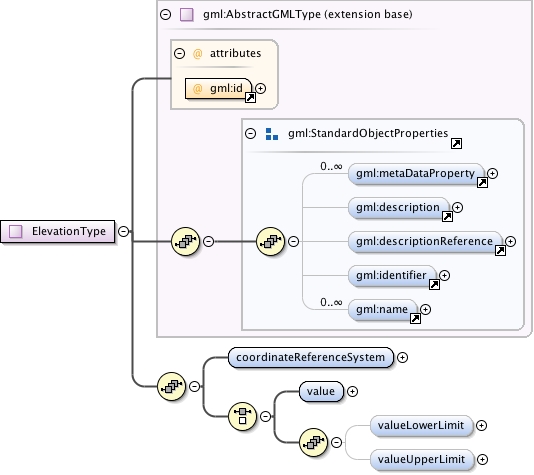Click the 0..∞ cardinality above gml:metaDataProperty
The image size is (534, 475).
tap(331, 167)
